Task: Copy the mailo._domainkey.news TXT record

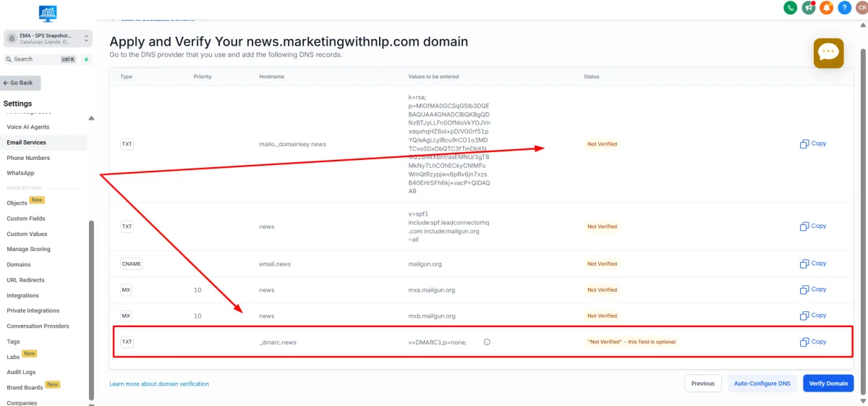Action: point(813,144)
